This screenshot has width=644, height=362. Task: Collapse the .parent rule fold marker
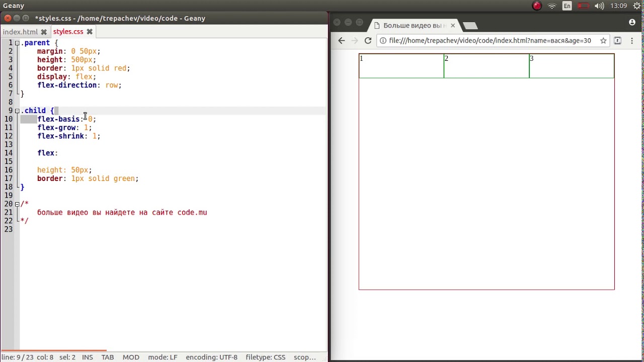point(17,43)
